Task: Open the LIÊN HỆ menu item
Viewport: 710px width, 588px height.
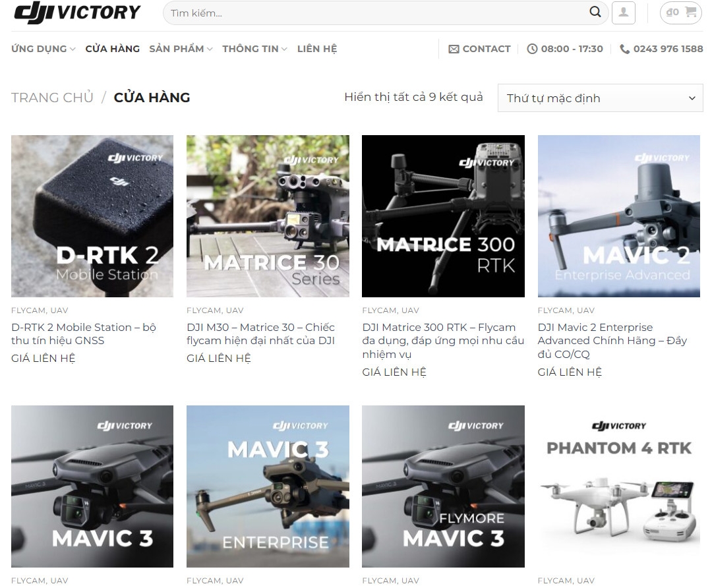Action: pyautogui.click(x=317, y=49)
